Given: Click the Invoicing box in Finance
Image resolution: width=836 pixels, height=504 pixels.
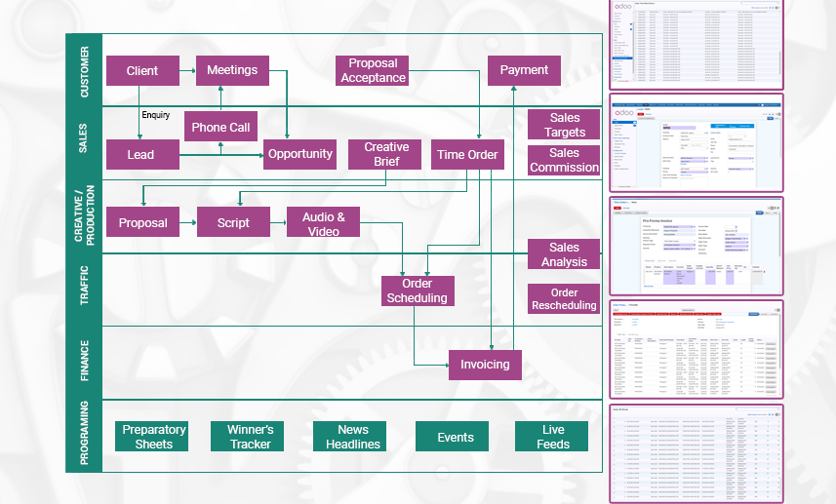Looking at the screenshot, I should [x=485, y=365].
